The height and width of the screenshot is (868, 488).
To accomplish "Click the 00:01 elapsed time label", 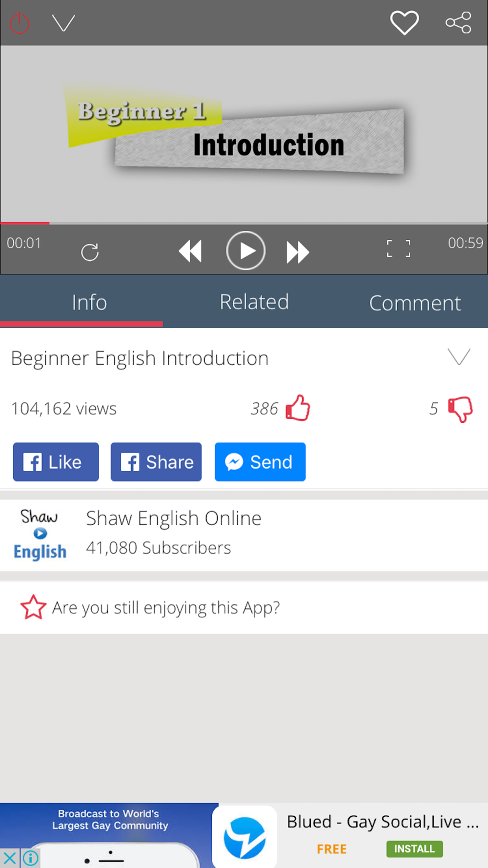I will click(x=24, y=243).
